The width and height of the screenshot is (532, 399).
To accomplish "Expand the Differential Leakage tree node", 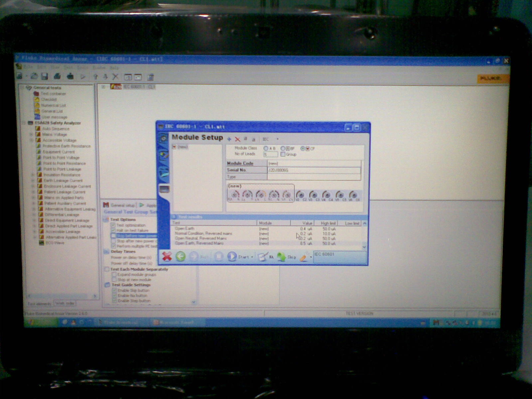I will point(34,215).
